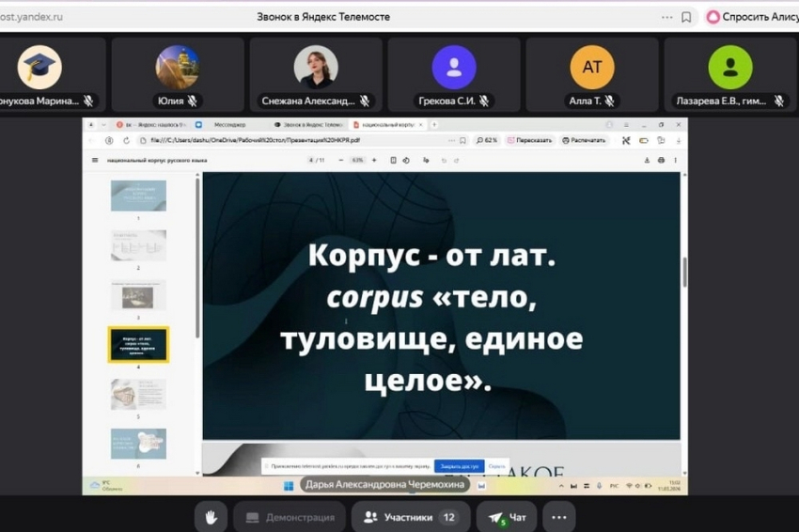The width and height of the screenshot is (799, 532).
Task: Click the 63% PDF zoom value
Action: click(357, 160)
